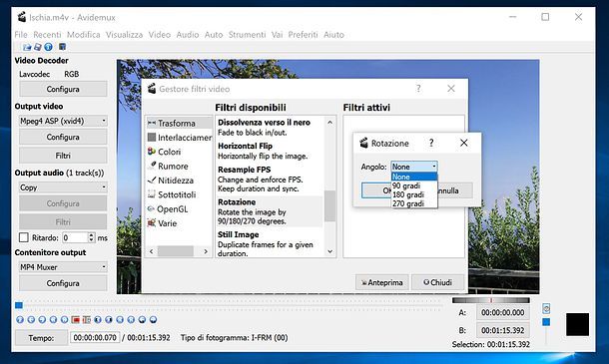Screen dimensions: 609x364
Task: Go to first frame icon
Action: click(120, 320)
